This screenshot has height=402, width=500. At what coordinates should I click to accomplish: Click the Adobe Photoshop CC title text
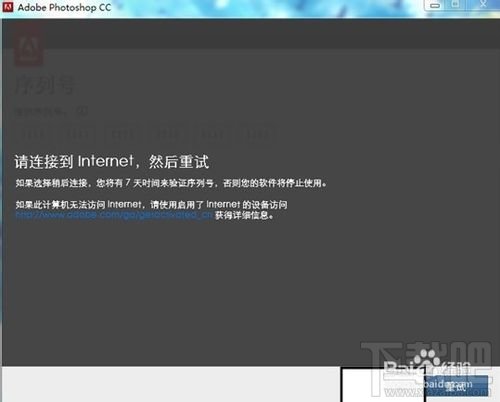click(x=64, y=7)
